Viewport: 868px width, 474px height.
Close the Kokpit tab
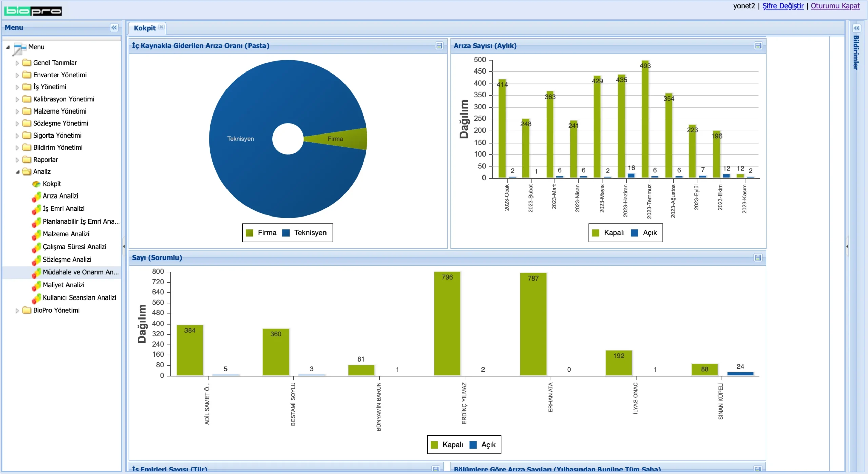click(161, 27)
